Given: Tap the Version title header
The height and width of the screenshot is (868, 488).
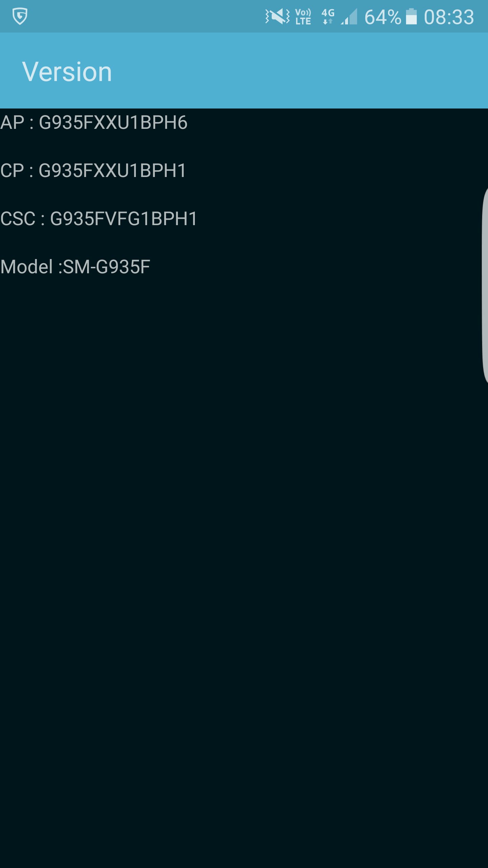Looking at the screenshot, I should pos(67,72).
